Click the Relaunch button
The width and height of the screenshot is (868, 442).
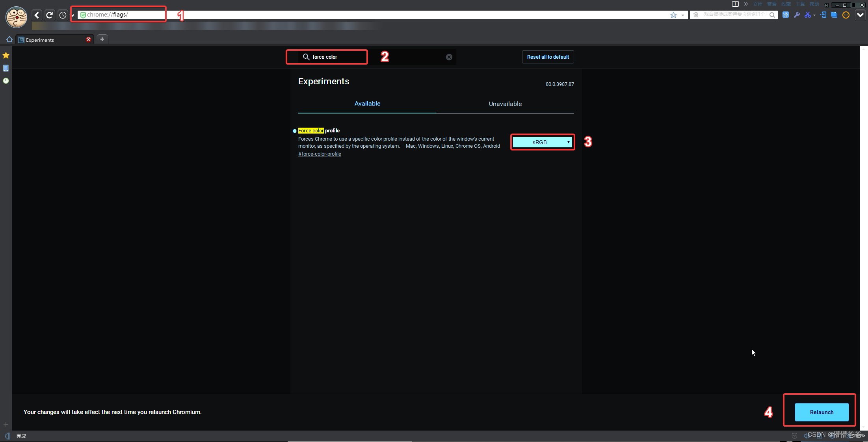(822, 412)
